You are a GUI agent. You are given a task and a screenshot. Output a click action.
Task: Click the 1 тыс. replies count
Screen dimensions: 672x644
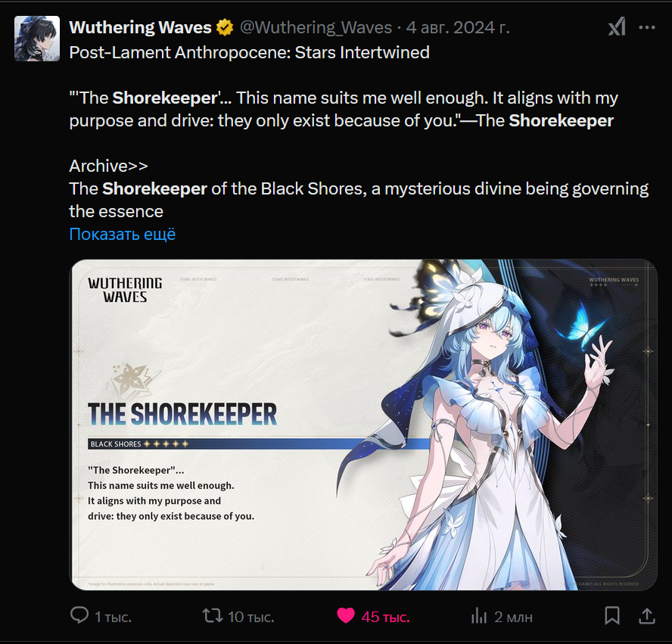(114, 617)
